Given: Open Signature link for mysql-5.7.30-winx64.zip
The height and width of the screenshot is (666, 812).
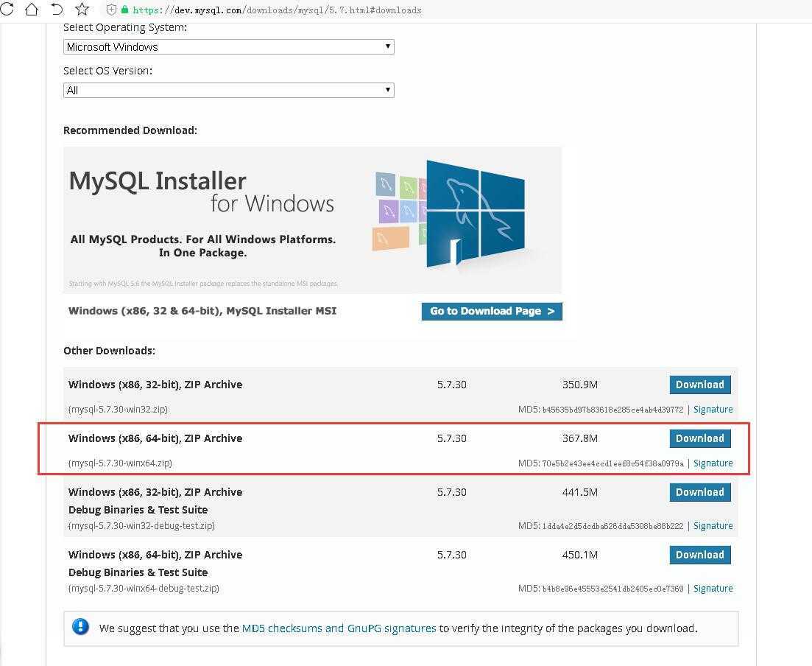Looking at the screenshot, I should pos(713,463).
